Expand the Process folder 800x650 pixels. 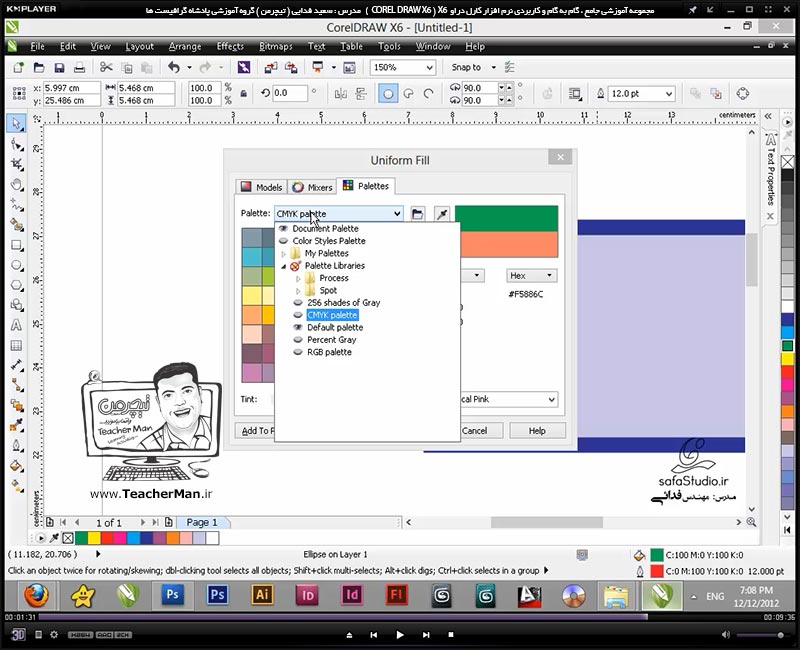pyautogui.click(x=298, y=279)
